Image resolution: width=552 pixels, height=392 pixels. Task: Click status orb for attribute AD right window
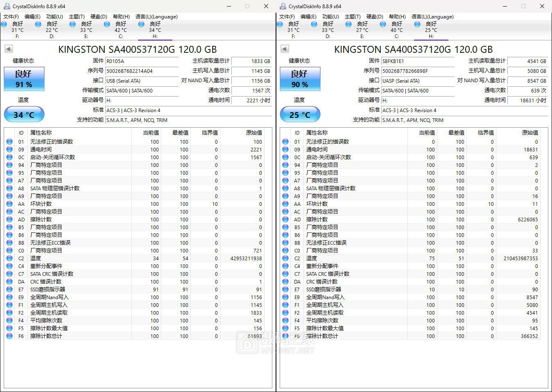pos(285,219)
